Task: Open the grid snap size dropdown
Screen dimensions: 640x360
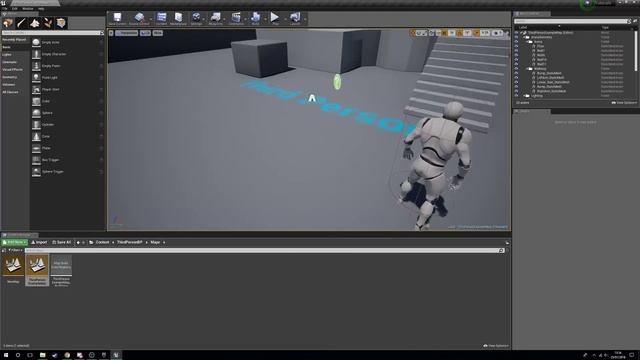Action: click(452, 33)
